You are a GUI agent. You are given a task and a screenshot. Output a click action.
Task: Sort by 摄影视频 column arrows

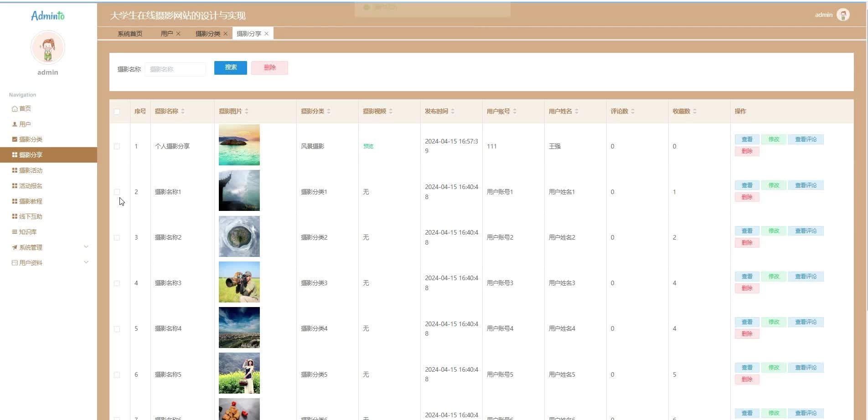coord(391,111)
